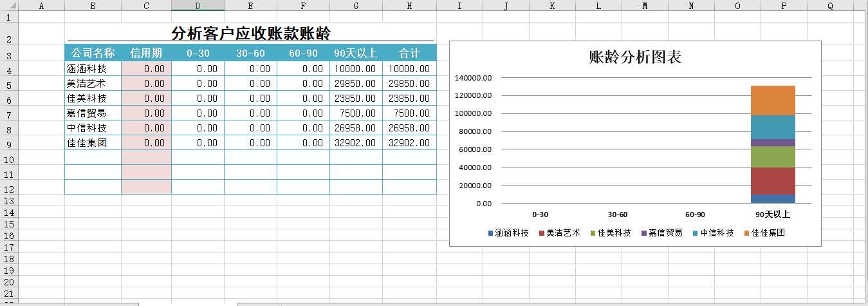Select the 90天以上 table header cell
This screenshot has width=868, height=306.
pyautogui.click(x=356, y=53)
